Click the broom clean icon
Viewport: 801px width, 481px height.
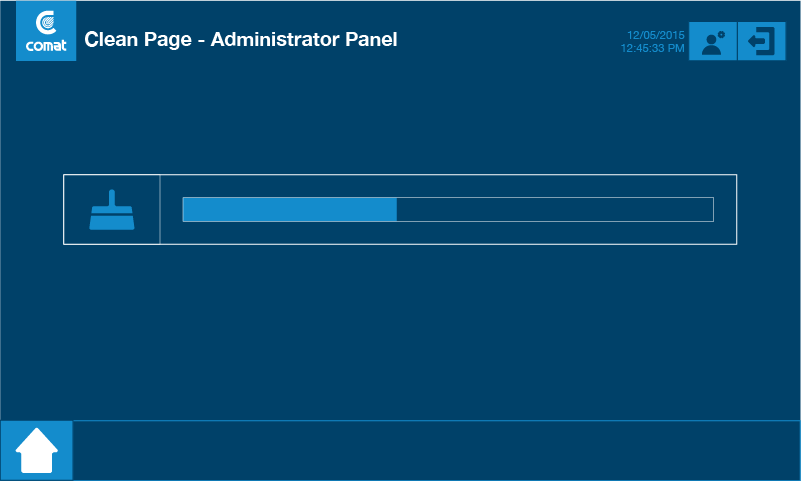111,210
